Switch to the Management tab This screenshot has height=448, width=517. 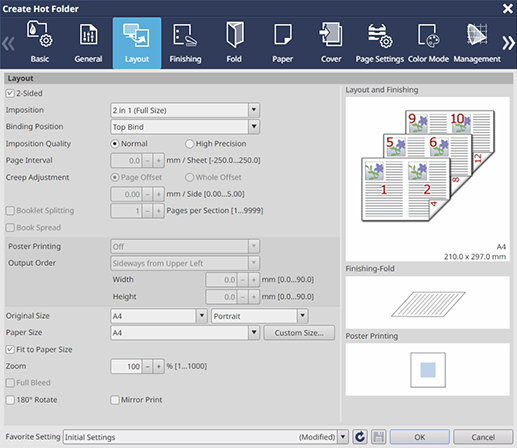point(477,43)
